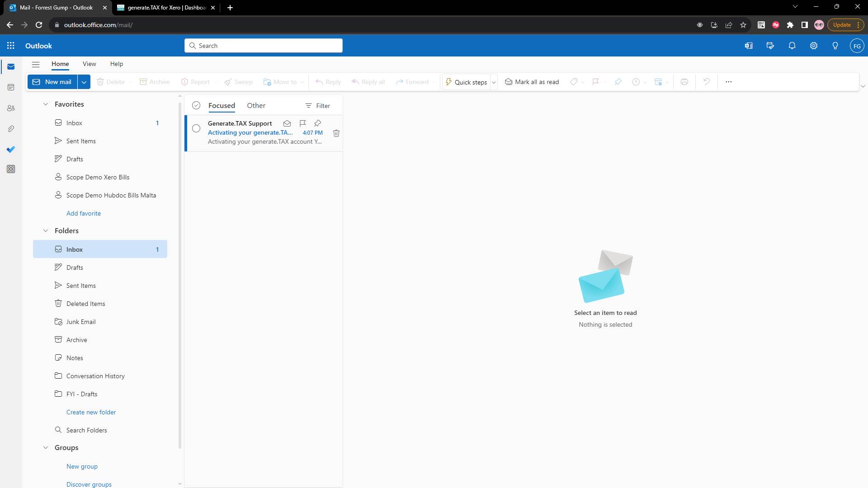Image resolution: width=868 pixels, height=488 pixels.
Task: Click the Categorize tag icon
Action: tap(573, 82)
